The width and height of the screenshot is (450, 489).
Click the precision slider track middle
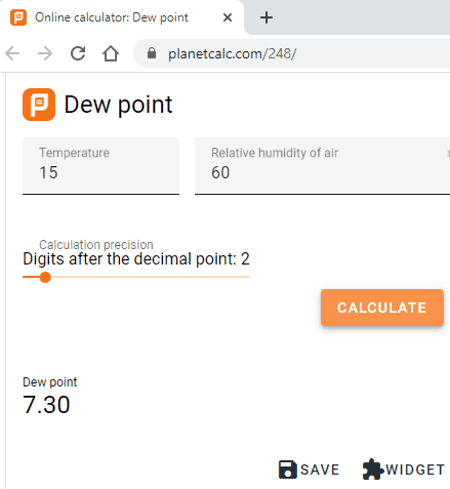[x=136, y=277]
